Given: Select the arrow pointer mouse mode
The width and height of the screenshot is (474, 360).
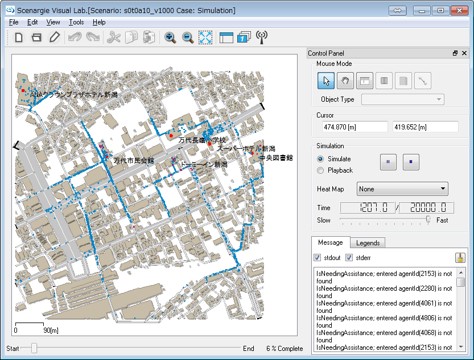Looking at the screenshot, I should coord(326,81).
